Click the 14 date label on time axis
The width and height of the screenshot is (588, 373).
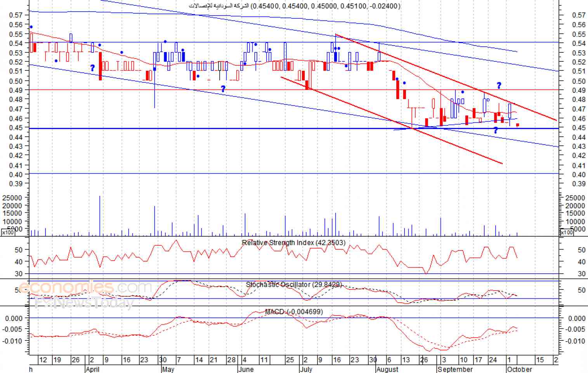click(199, 360)
